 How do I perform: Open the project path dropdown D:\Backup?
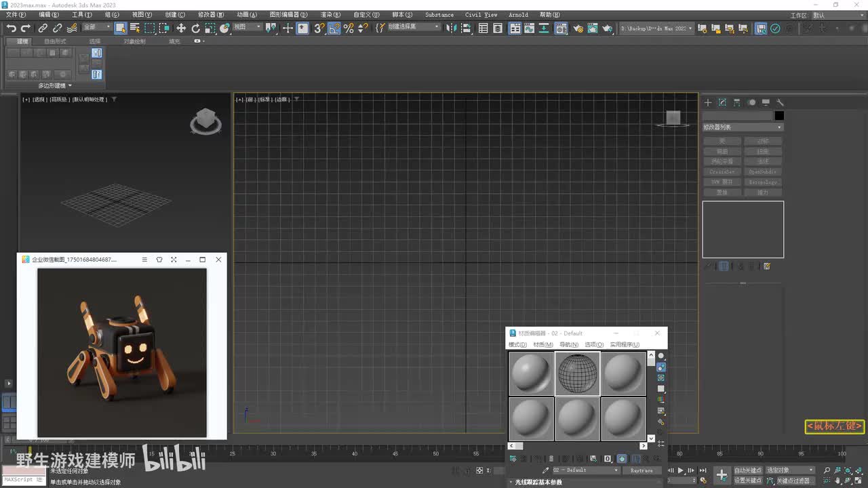click(657, 28)
